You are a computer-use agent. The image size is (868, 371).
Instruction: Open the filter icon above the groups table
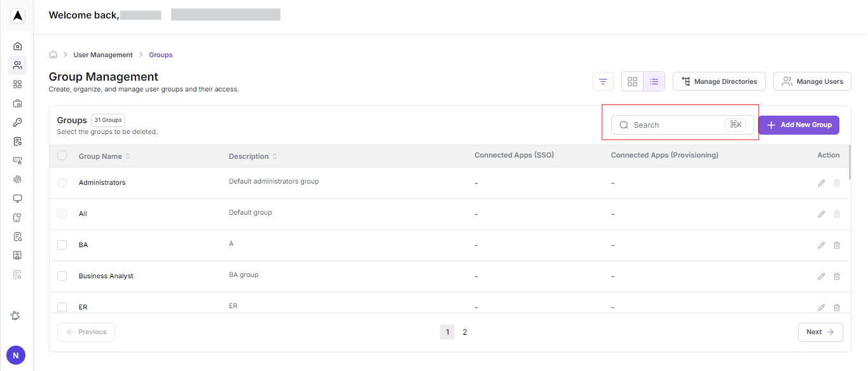[602, 81]
